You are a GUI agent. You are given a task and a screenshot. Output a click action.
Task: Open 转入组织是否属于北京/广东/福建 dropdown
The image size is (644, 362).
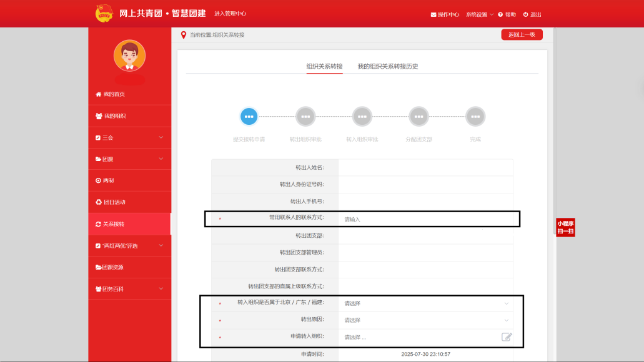pyautogui.click(x=425, y=303)
